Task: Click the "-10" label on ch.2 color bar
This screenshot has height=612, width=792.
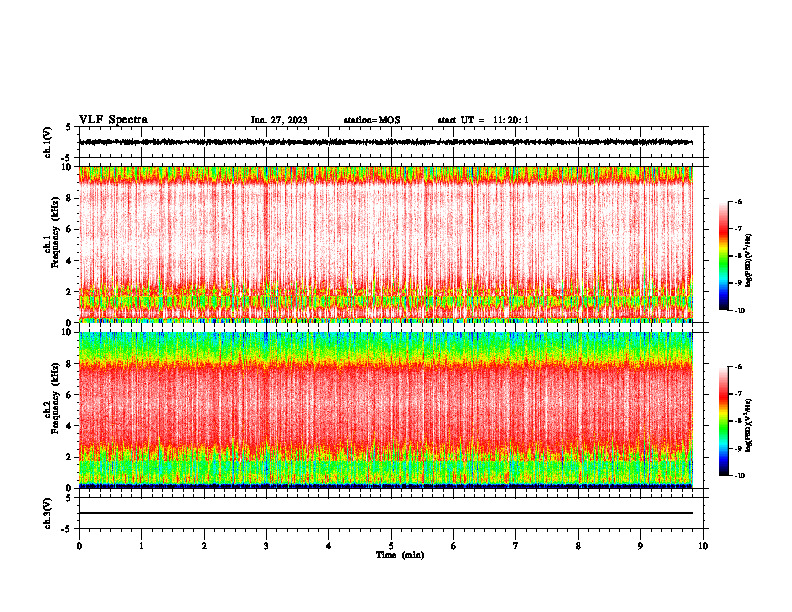Action: coord(739,476)
